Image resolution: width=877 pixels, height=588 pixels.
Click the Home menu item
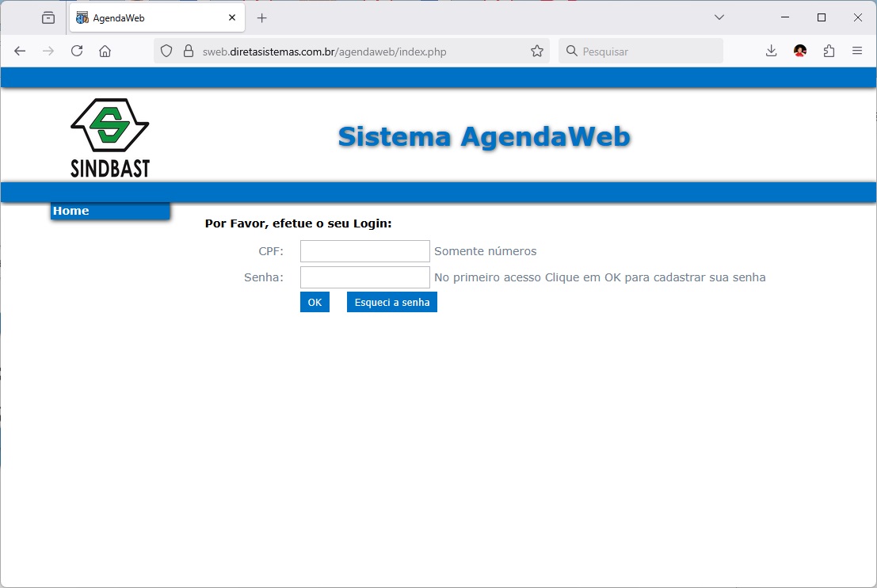pyautogui.click(x=71, y=211)
